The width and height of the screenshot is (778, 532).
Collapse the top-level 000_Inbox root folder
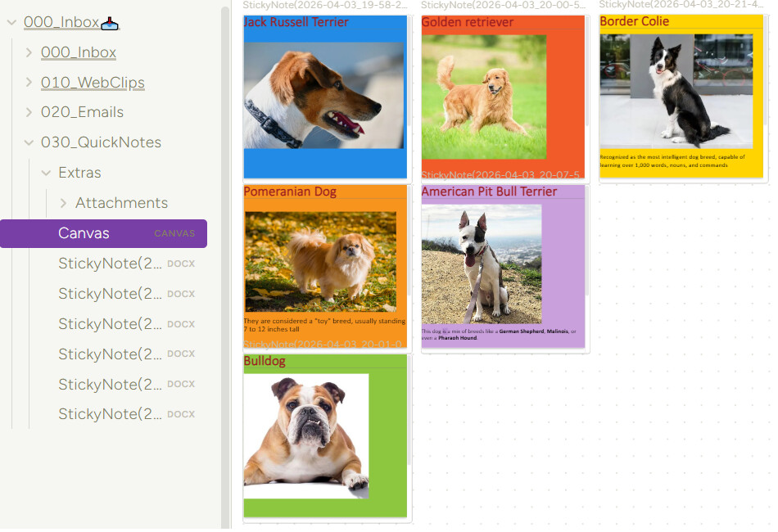[11, 23]
